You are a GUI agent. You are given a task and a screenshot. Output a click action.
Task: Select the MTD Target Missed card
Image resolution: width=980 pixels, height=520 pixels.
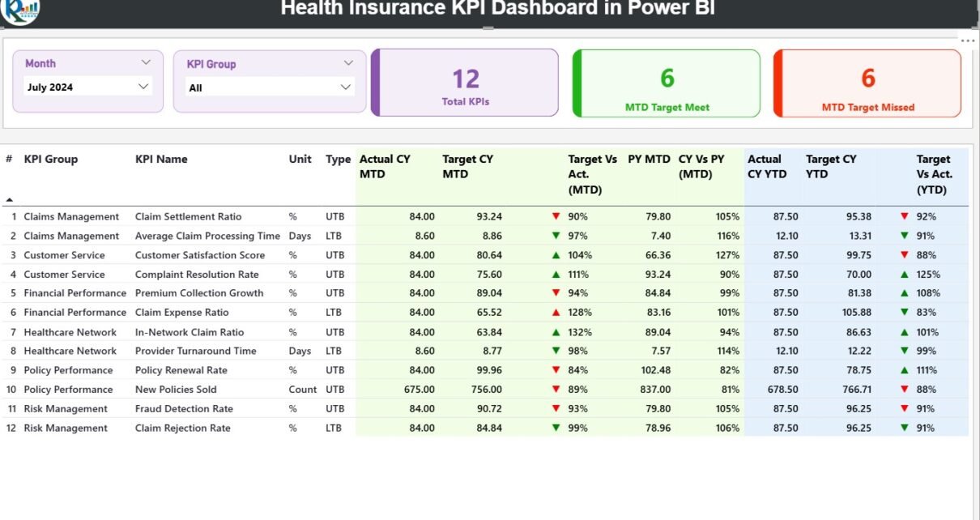pyautogui.click(x=867, y=83)
